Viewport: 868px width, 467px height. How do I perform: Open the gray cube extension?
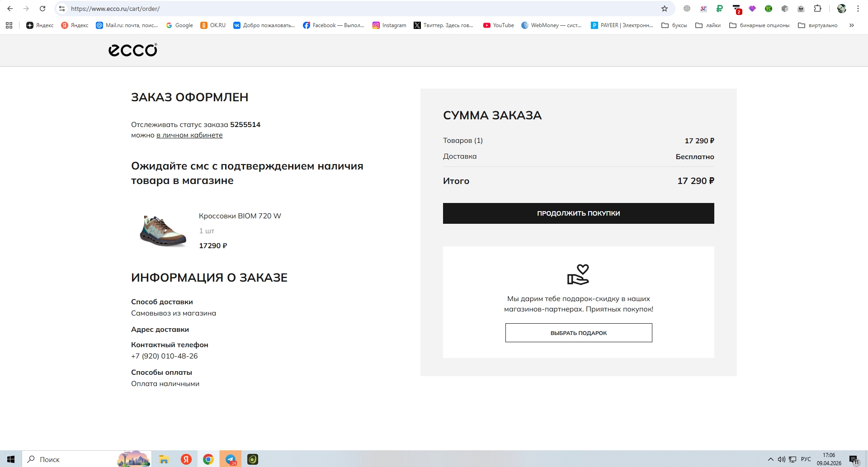coord(785,9)
